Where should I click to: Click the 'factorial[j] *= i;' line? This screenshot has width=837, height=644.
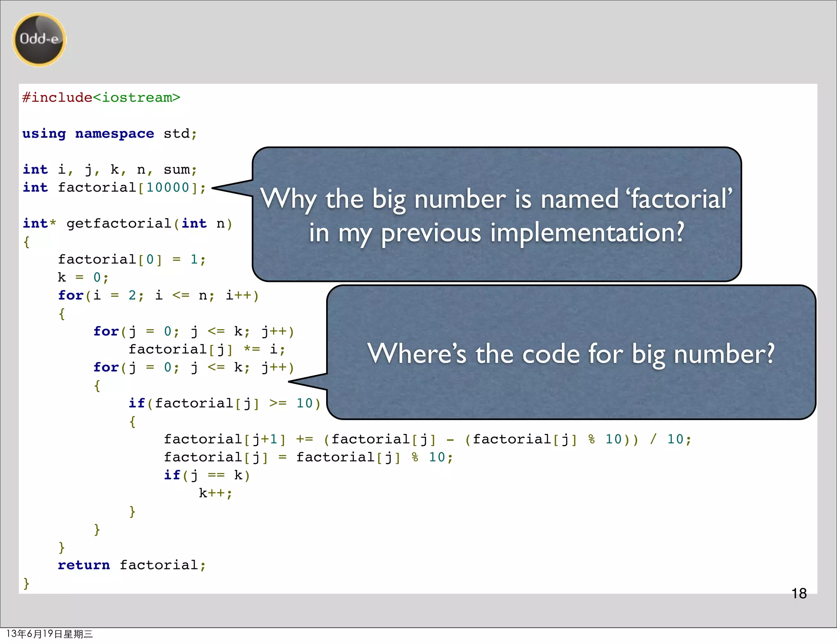207,349
